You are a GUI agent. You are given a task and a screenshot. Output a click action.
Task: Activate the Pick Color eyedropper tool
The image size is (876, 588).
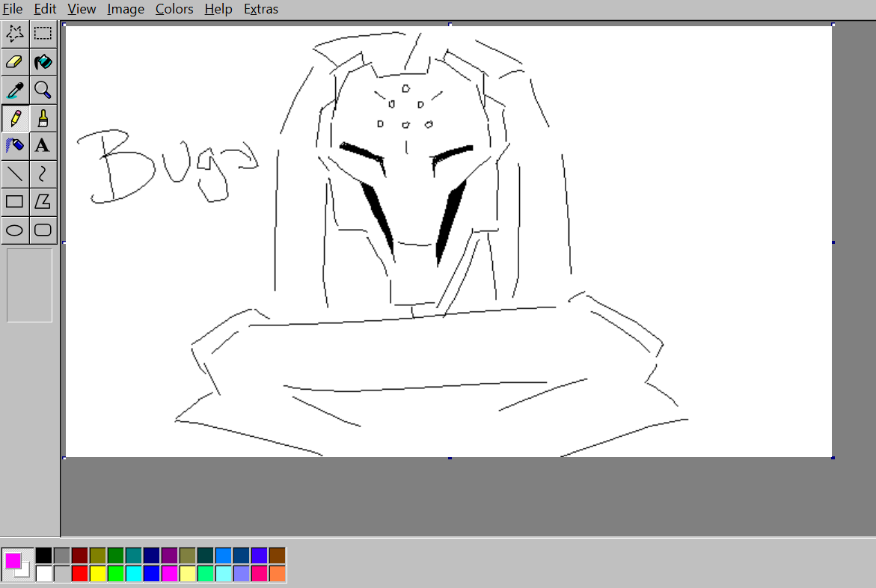(15, 90)
